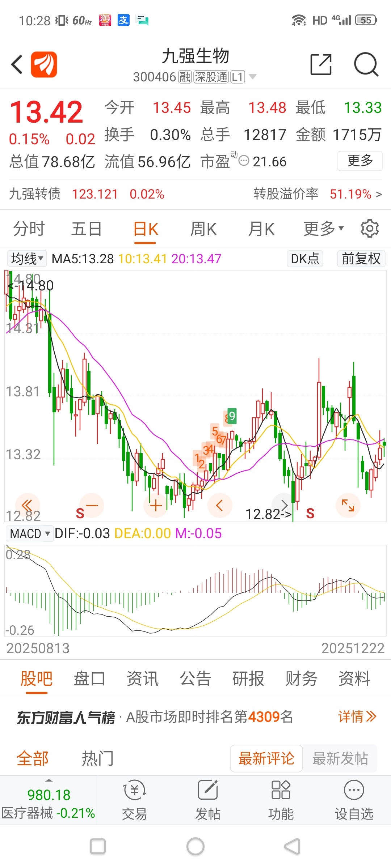Tap the 融 margin tag
This screenshot has width=391, height=868.
[x=185, y=77]
